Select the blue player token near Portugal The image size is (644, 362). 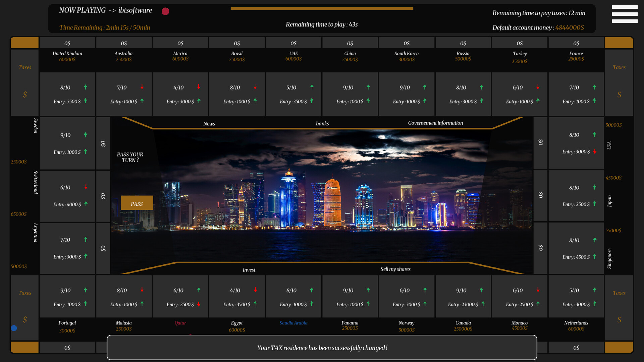tap(14, 328)
